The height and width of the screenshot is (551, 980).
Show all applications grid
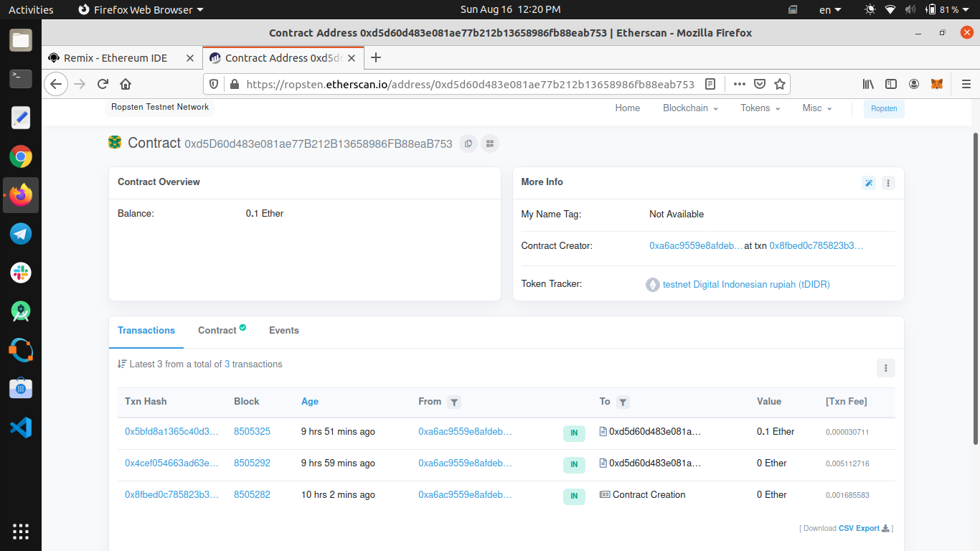(x=21, y=532)
